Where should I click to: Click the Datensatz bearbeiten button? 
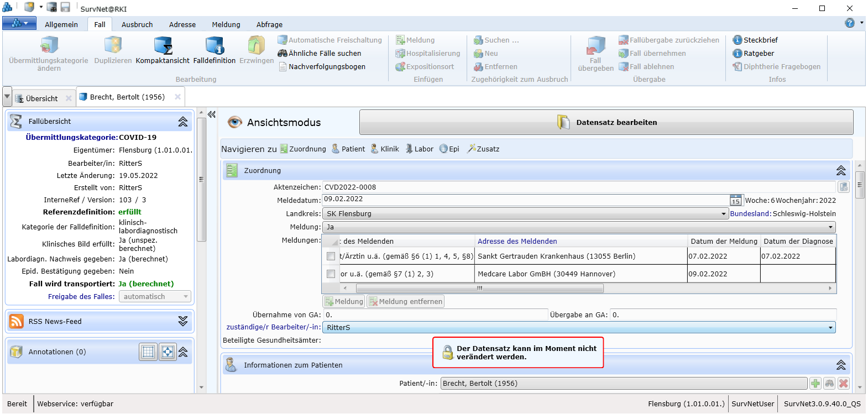(x=606, y=123)
